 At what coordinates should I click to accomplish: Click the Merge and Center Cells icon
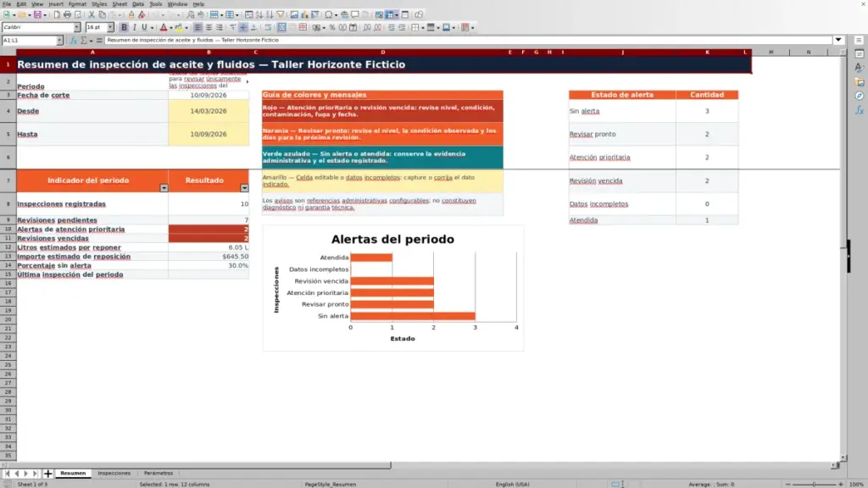(x=281, y=27)
